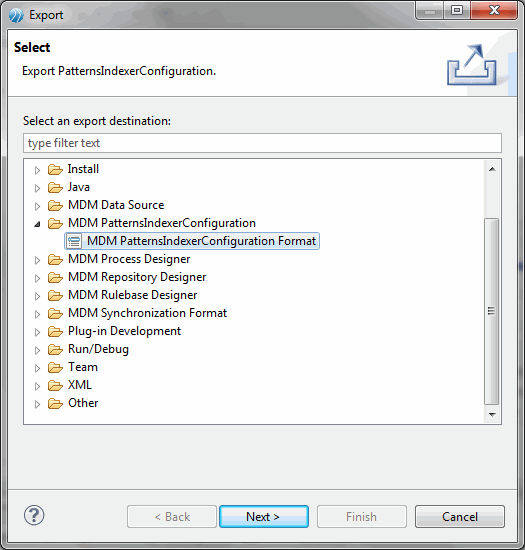The width and height of the screenshot is (525, 550).
Task: Collapse the MDM PatternsIndexerConfiguration tree node
Action: tap(37, 224)
